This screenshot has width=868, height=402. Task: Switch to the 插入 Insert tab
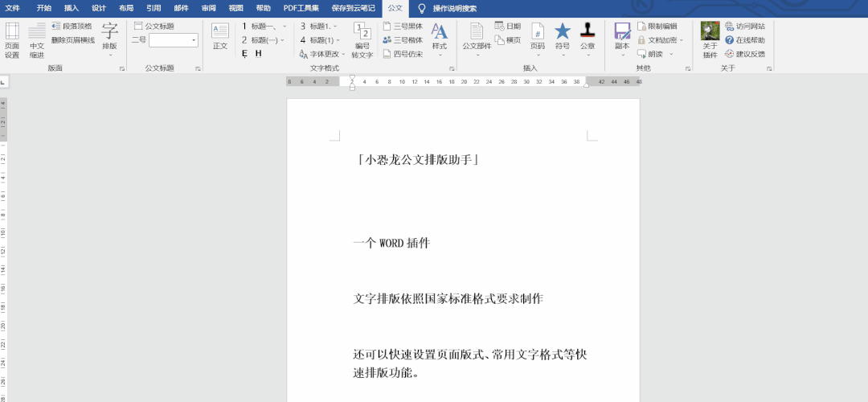72,8
